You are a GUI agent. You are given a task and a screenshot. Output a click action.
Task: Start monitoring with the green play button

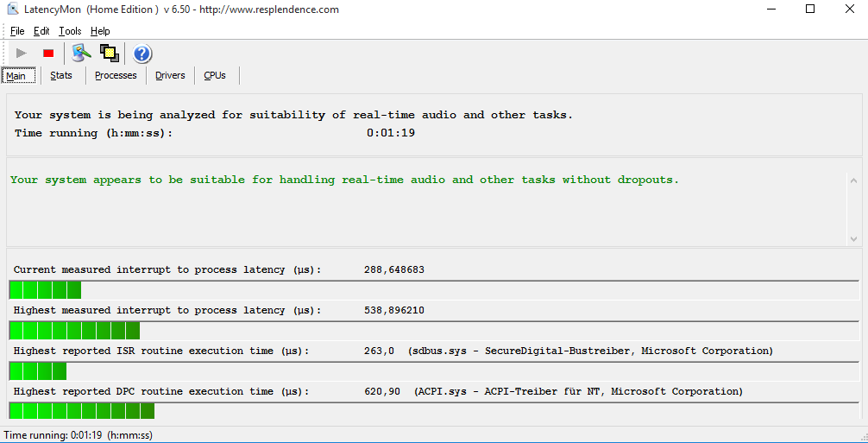(x=22, y=54)
